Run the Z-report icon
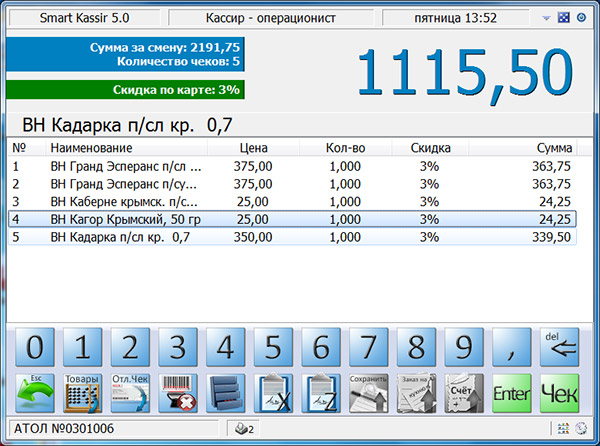600x446 pixels. pos(320,392)
